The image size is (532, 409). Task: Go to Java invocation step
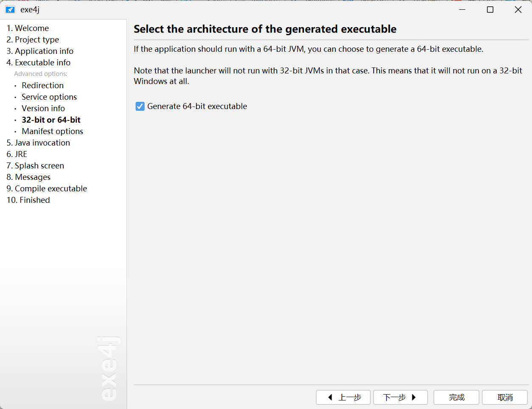coord(38,143)
